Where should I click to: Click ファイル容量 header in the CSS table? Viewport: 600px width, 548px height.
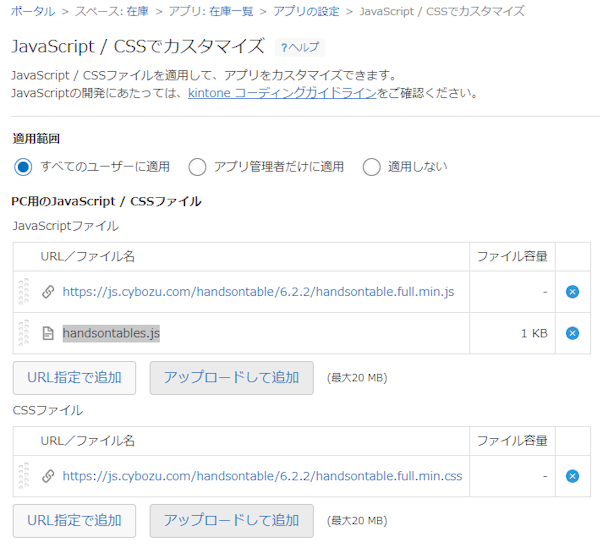coord(512,441)
